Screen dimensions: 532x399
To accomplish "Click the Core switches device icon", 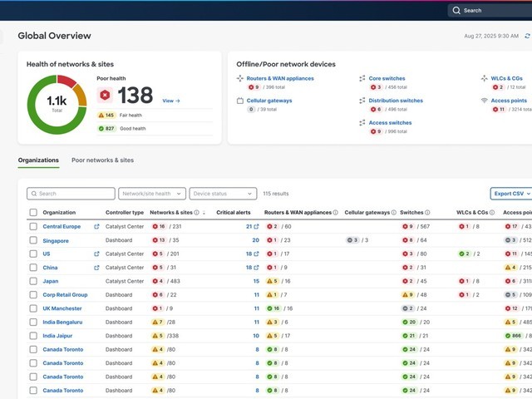I will (x=362, y=78).
